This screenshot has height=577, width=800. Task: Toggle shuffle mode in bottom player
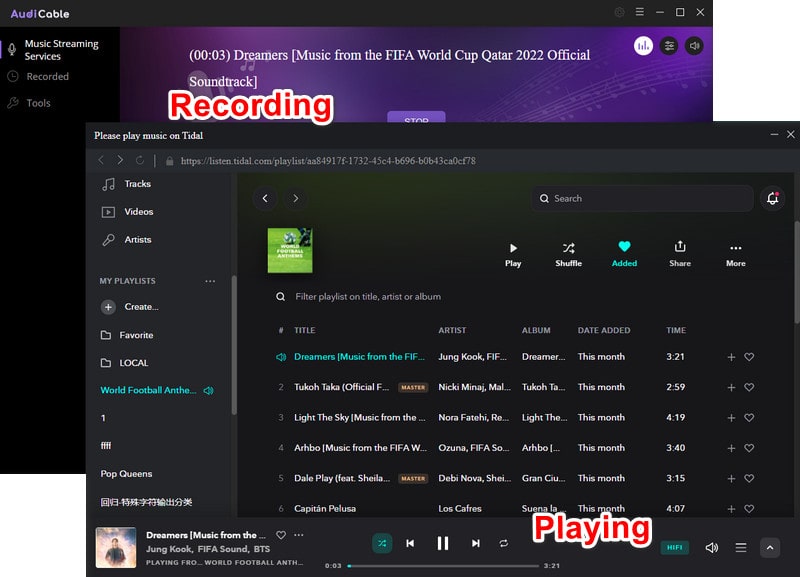point(382,543)
